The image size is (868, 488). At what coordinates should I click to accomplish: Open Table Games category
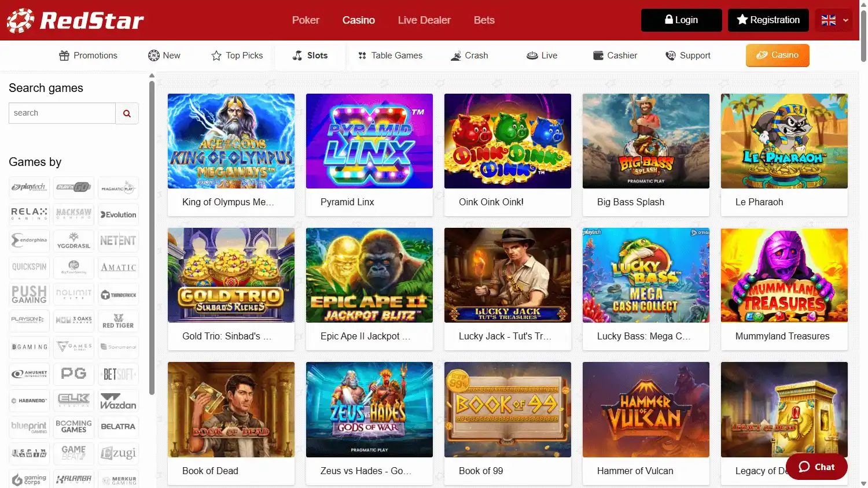click(390, 56)
